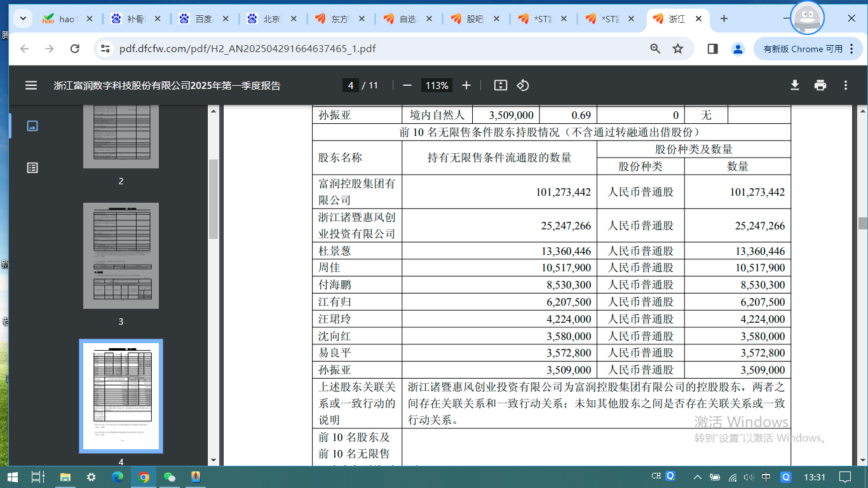Select page 4 thumbnail

(x=121, y=396)
